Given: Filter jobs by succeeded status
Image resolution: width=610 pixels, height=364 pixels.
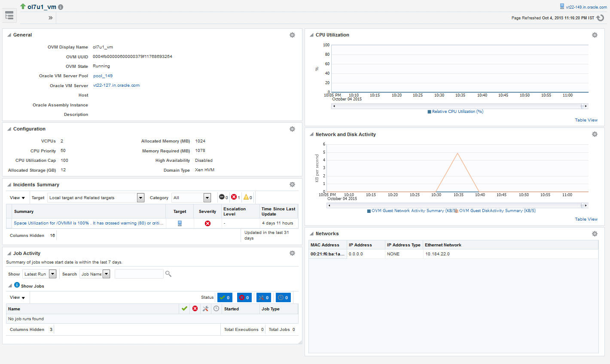Looking at the screenshot, I should [x=225, y=297].
